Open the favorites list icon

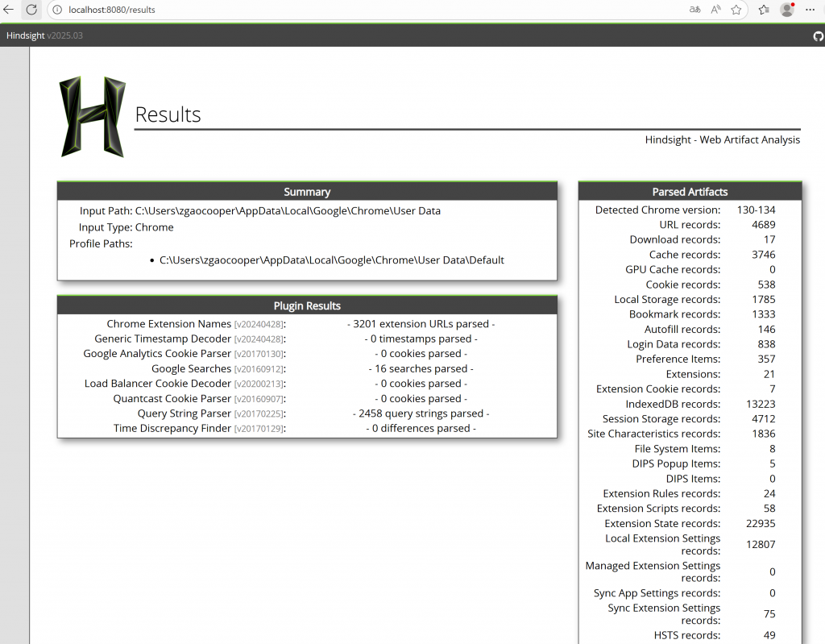[x=764, y=10]
